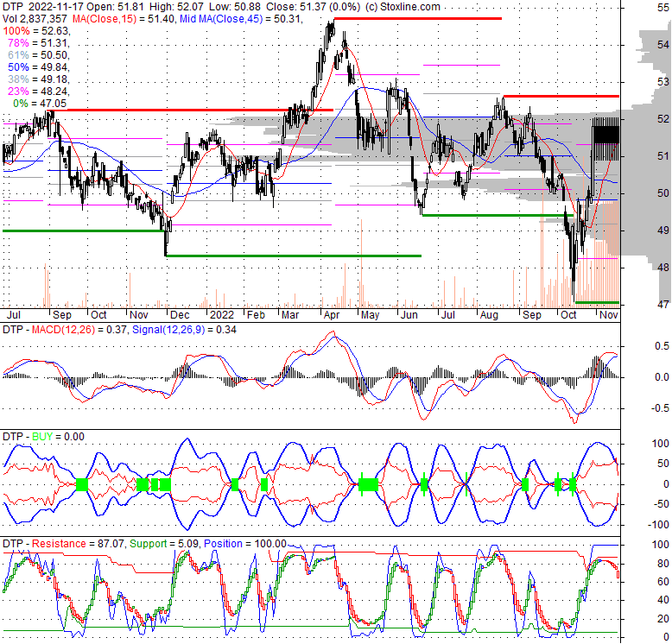
Task: Click the 47 price axis label
Action: 663,304
